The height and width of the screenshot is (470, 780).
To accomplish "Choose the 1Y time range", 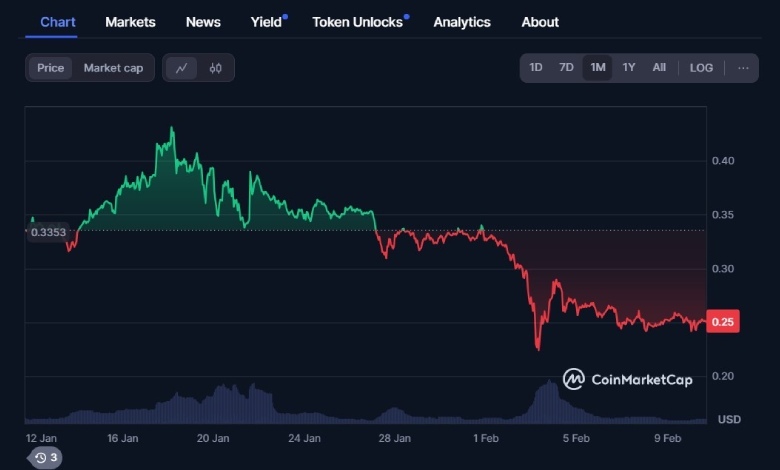I will pyautogui.click(x=629, y=68).
